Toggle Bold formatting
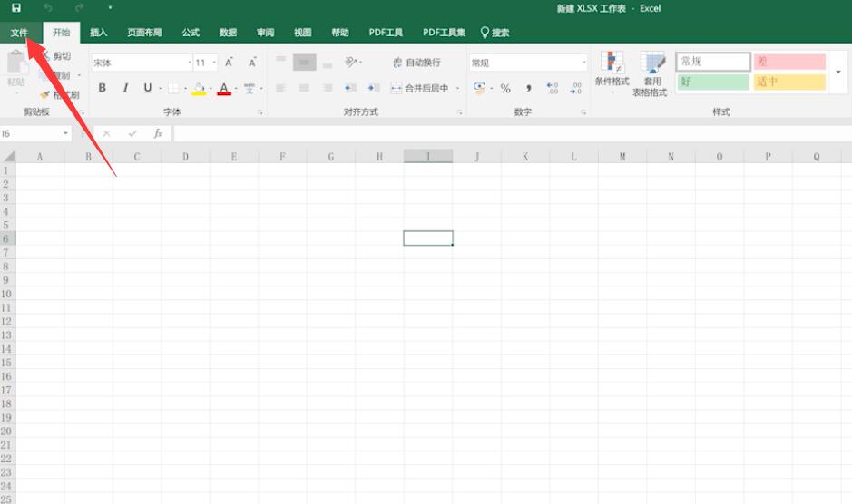 (x=103, y=87)
